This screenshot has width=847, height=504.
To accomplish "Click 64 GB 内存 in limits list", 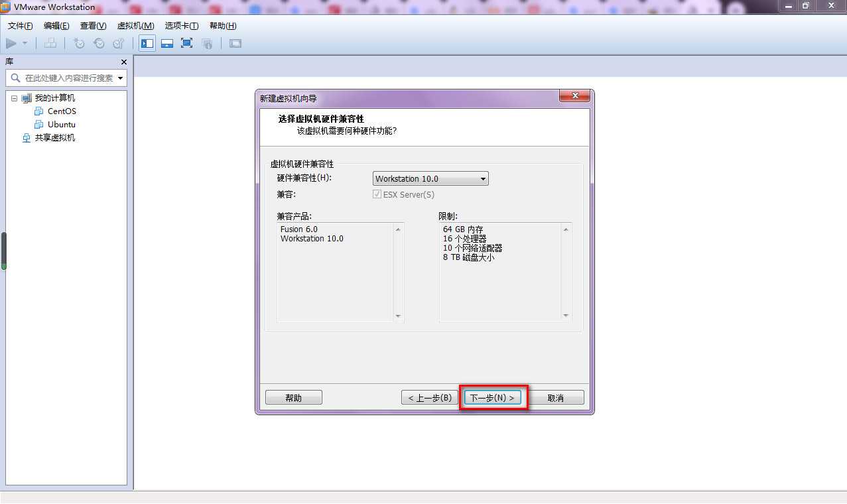I will pyautogui.click(x=463, y=229).
